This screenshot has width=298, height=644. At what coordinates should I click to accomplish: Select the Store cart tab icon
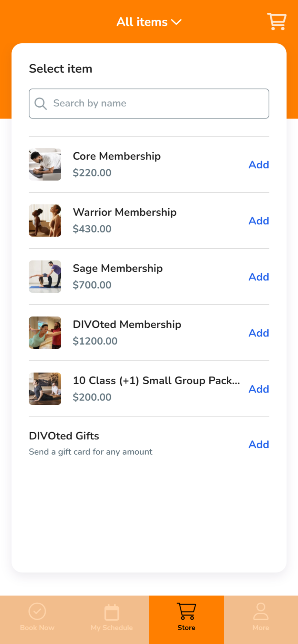(186, 611)
